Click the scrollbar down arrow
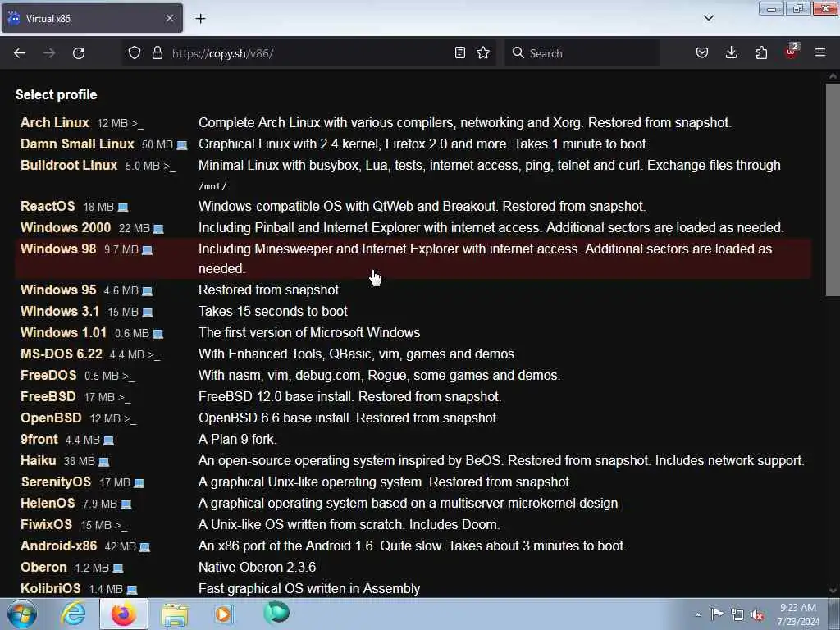The image size is (840, 630). pos(833,591)
